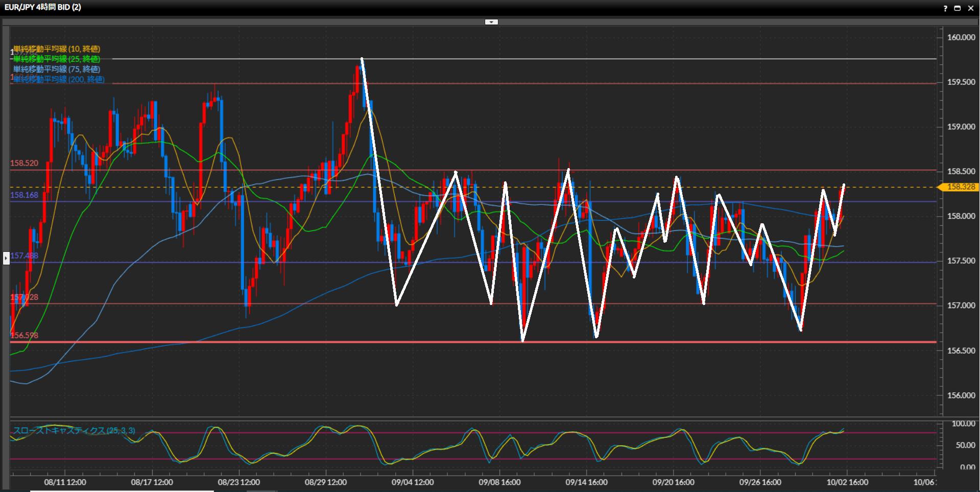Open the slow stochastics (25,3,3) indicator label
This screenshot has width=980, height=492.
pos(74,431)
